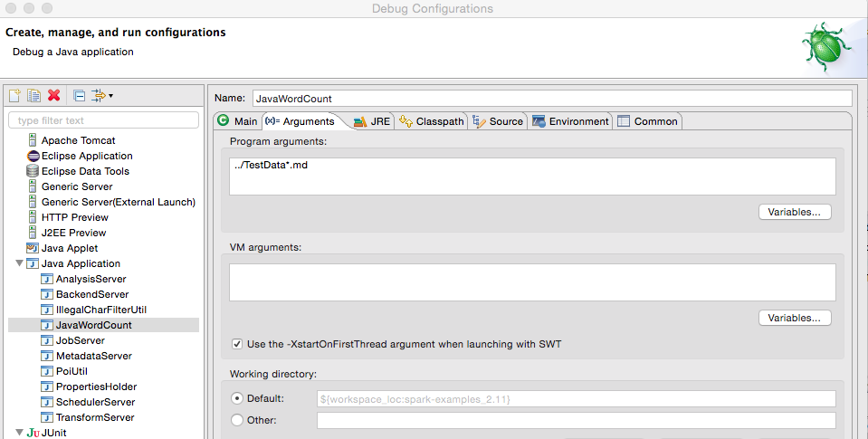Click the Duplicate launch configuration icon

(34, 96)
